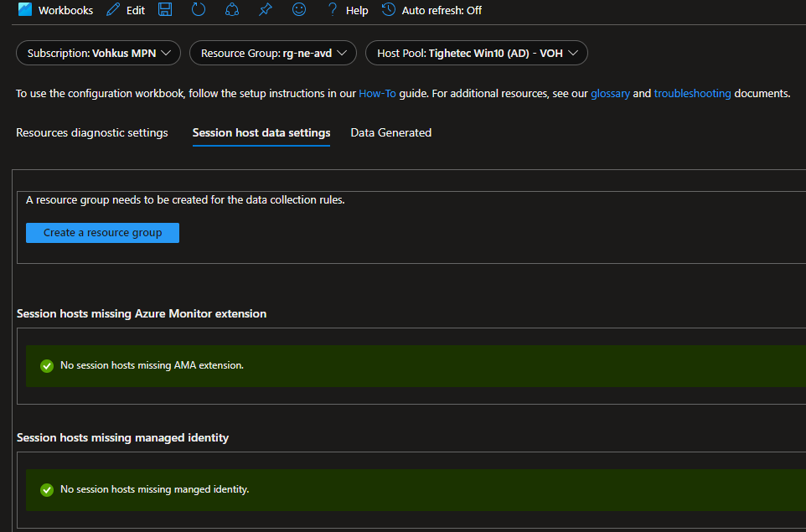This screenshot has height=532, width=806.
Task: Pin the workbook with the pin icon
Action: tap(266, 9)
